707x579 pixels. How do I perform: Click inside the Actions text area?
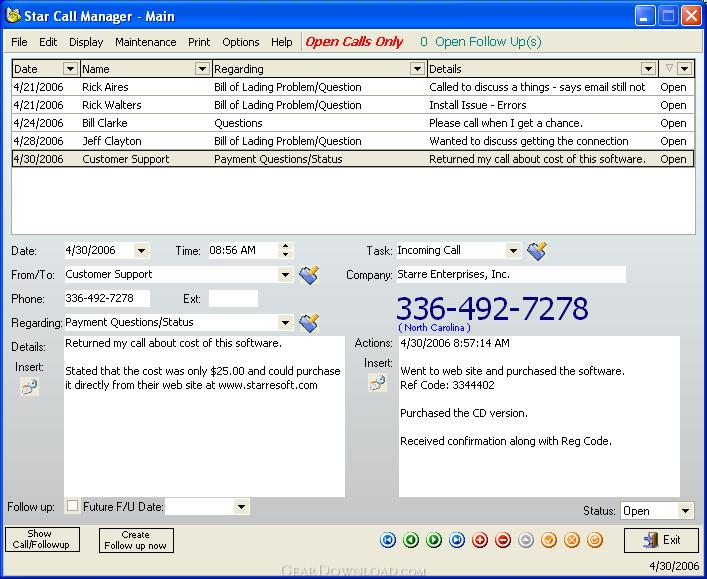point(539,416)
